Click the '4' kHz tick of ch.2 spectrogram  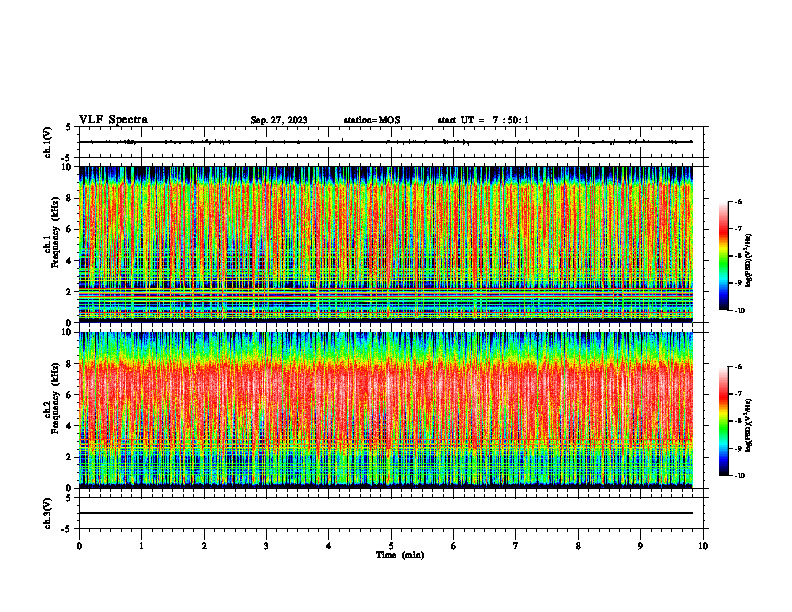pos(70,426)
